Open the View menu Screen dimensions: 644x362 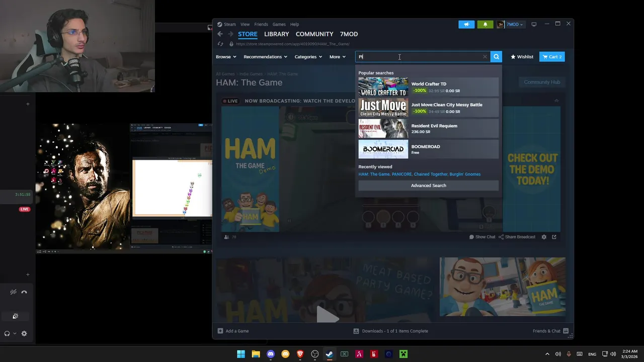pyautogui.click(x=245, y=24)
